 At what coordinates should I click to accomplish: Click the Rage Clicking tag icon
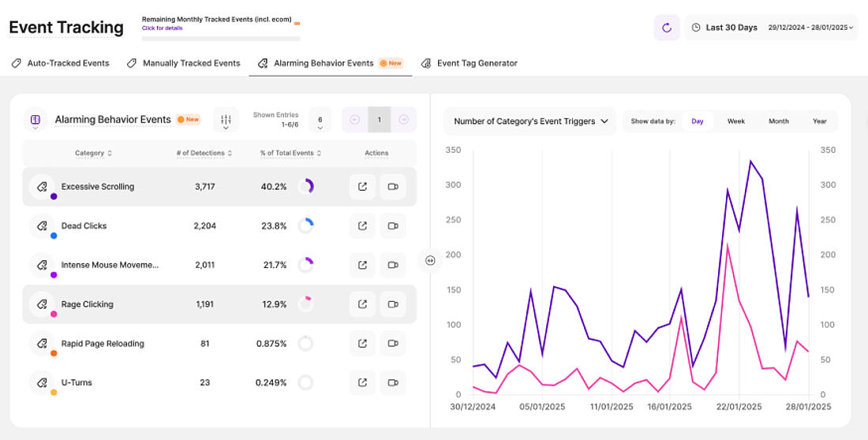tap(42, 304)
